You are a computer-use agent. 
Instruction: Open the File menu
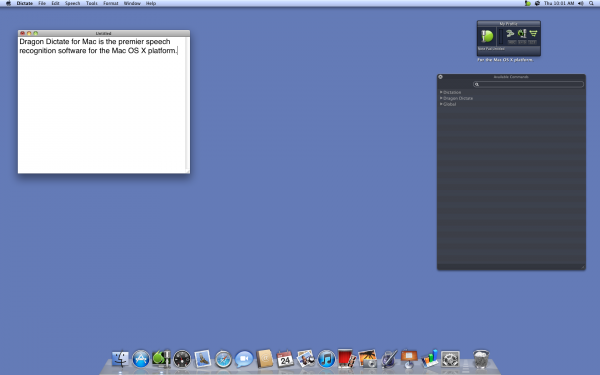pyautogui.click(x=42, y=3)
